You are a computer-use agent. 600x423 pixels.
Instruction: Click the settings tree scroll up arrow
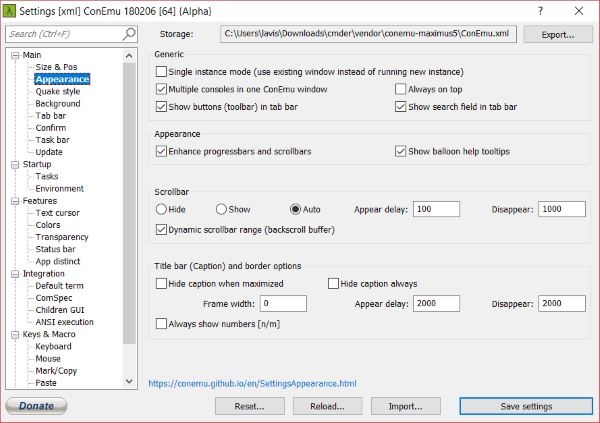click(x=129, y=56)
